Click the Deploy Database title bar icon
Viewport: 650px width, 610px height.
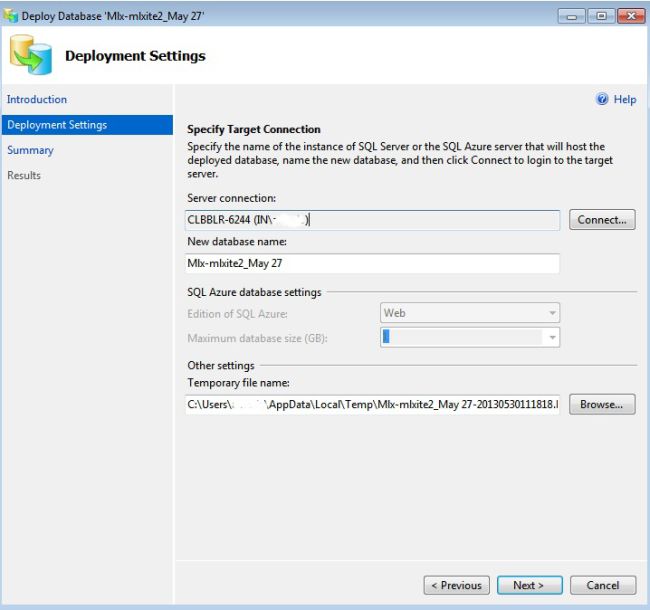(10, 15)
